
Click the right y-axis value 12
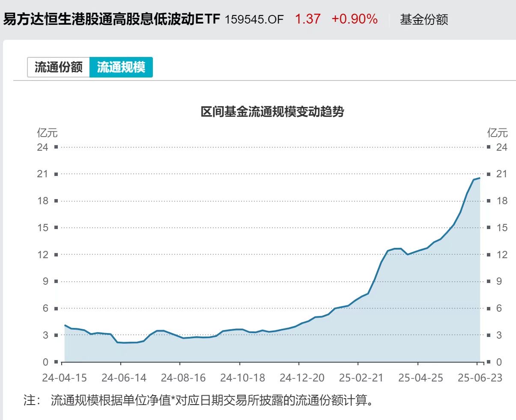(x=501, y=255)
